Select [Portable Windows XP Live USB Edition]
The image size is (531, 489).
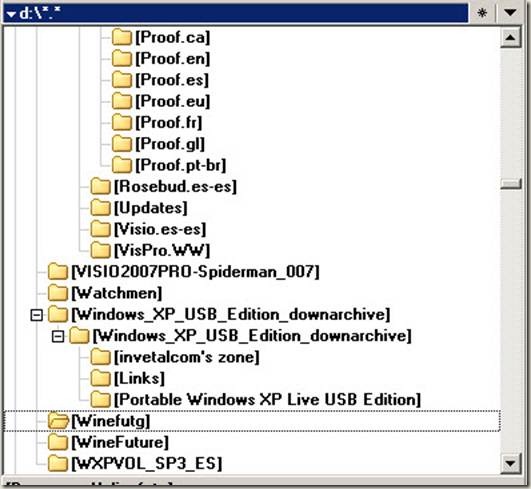(268, 400)
